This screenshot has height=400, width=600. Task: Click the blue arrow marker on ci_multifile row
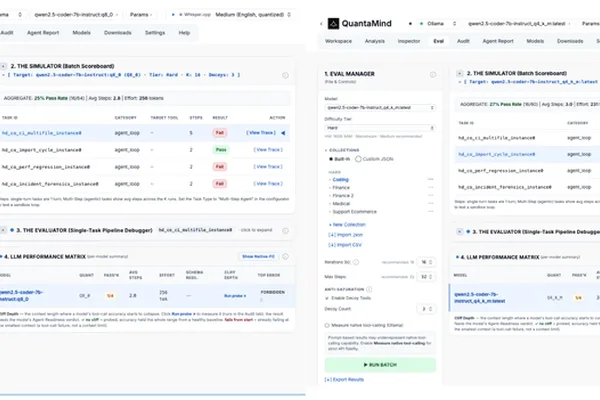[283, 133]
